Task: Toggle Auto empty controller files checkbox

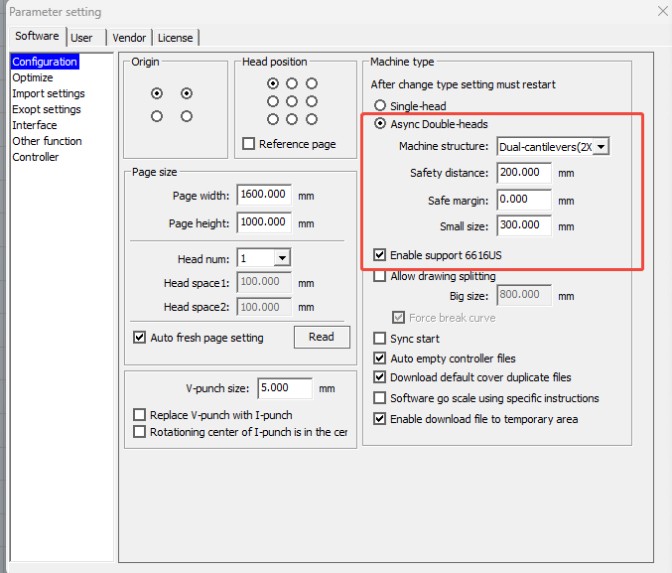Action: 379,358
